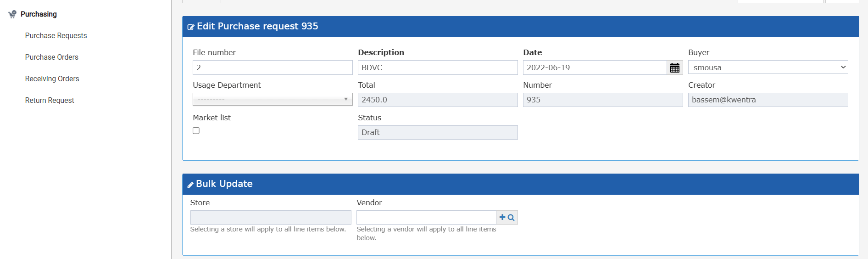Click the Creator label
This screenshot has height=259, width=868.
701,85
